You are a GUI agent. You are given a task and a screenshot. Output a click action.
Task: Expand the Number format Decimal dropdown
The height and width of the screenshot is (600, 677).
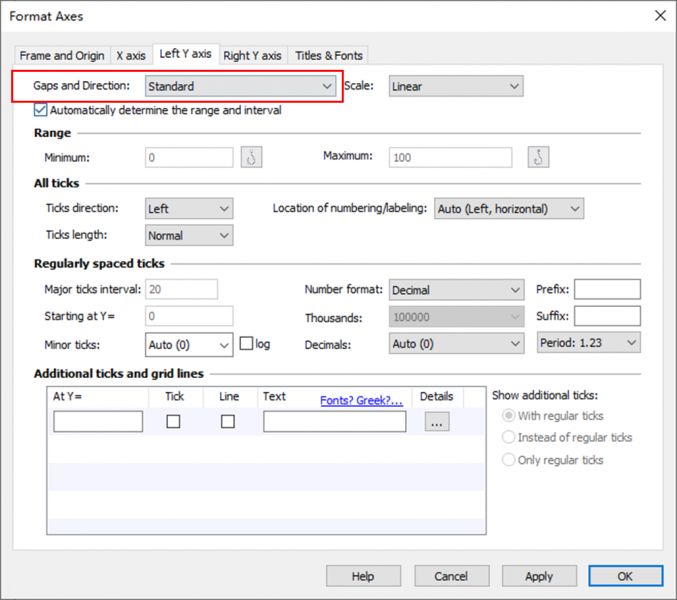456,290
